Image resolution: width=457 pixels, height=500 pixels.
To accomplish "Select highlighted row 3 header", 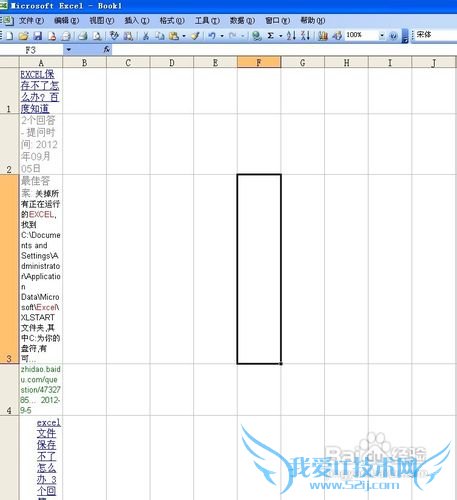I will tap(9, 269).
